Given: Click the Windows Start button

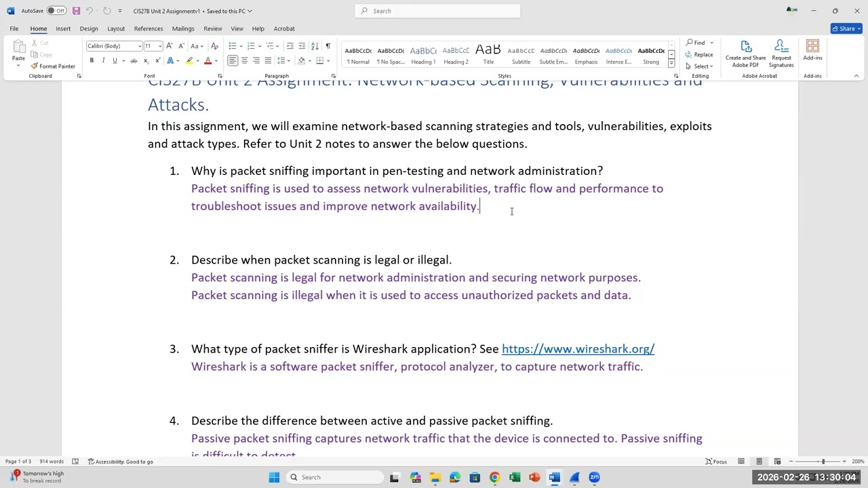Looking at the screenshot, I should pyautogui.click(x=274, y=477).
